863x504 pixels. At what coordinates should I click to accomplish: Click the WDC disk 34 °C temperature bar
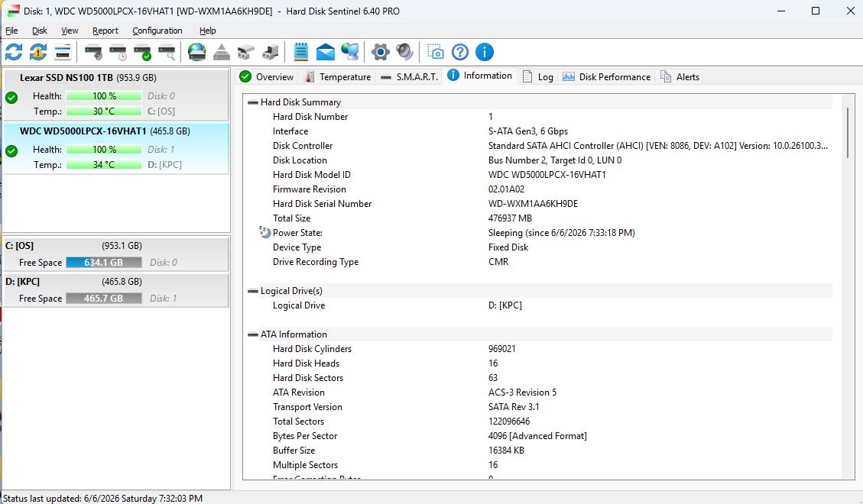coord(104,164)
